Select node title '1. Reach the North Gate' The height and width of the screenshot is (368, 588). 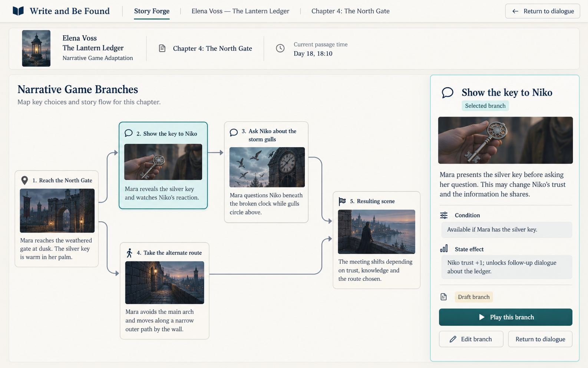[62, 180]
